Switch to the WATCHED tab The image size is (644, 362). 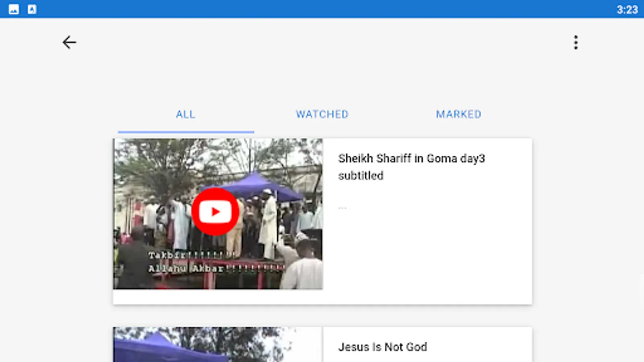coord(322,115)
